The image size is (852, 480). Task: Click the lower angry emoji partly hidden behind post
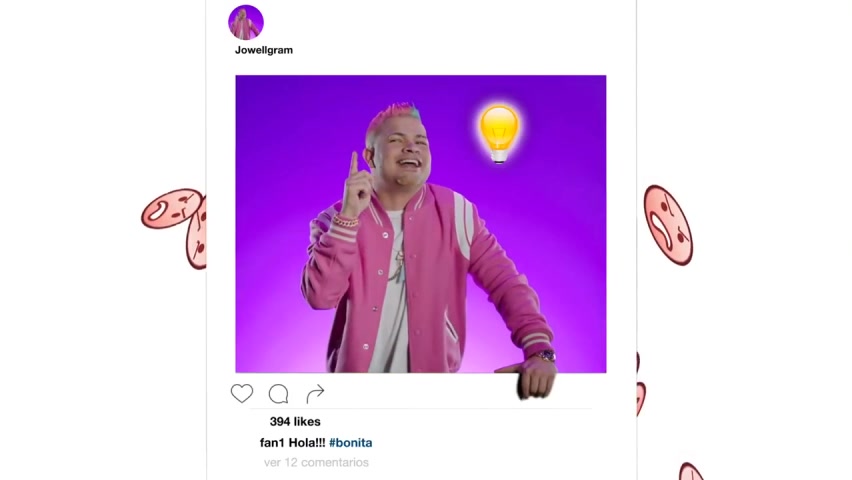[x=196, y=234]
